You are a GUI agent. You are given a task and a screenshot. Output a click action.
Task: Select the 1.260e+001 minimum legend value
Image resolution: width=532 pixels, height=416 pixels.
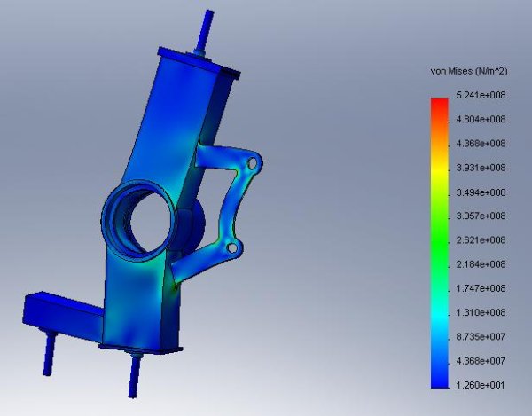click(479, 384)
